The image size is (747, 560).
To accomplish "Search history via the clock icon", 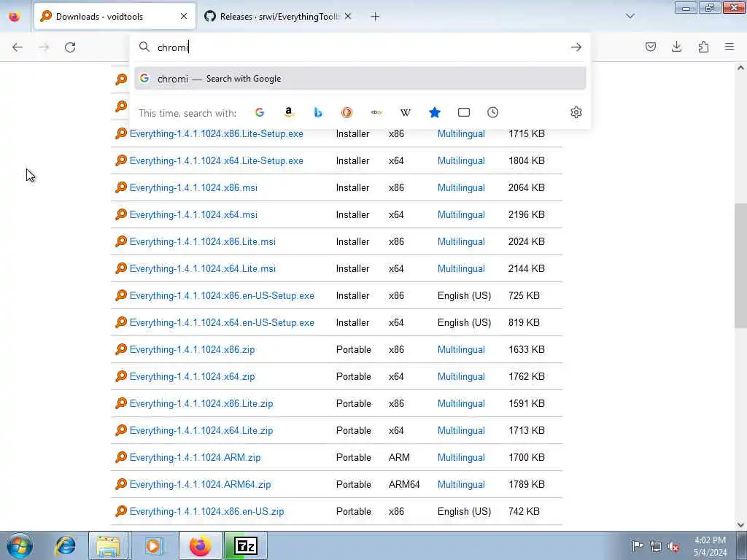I will (492, 112).
